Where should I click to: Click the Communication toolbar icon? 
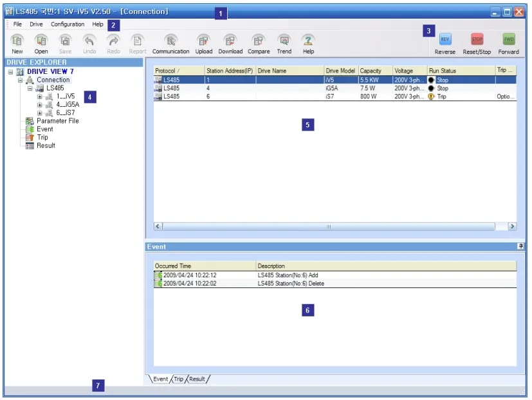[170, 41]
